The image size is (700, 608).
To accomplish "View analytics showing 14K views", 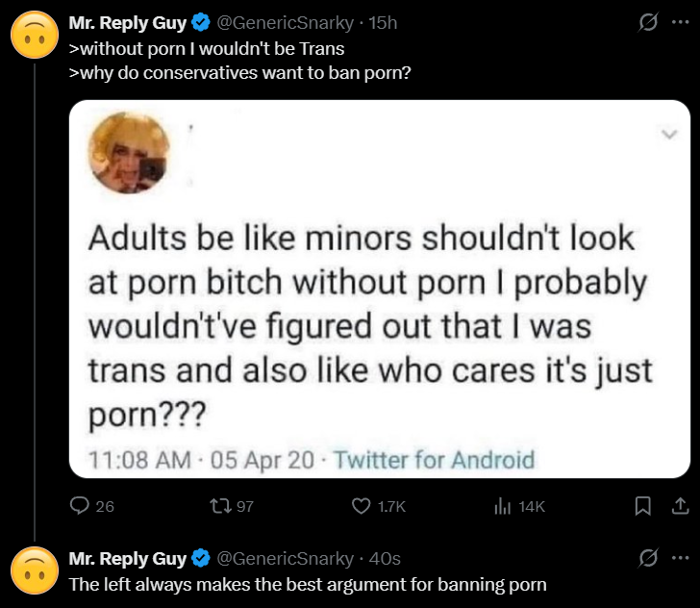I will 500,506.
